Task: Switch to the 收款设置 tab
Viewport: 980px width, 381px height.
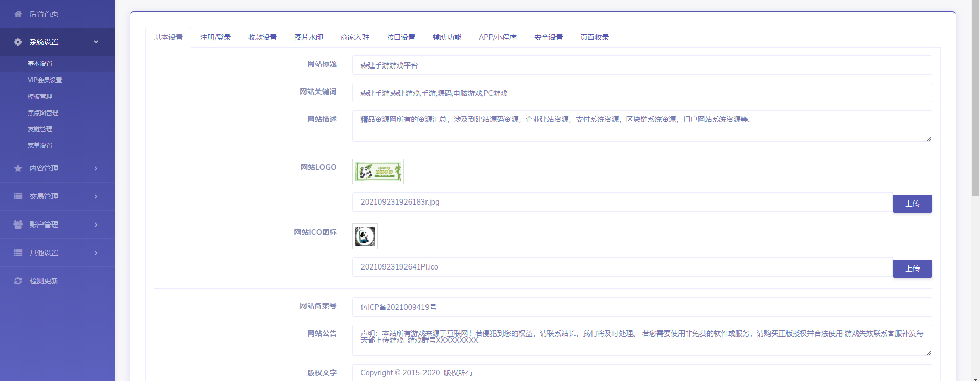Action: [x=263, y=37]
